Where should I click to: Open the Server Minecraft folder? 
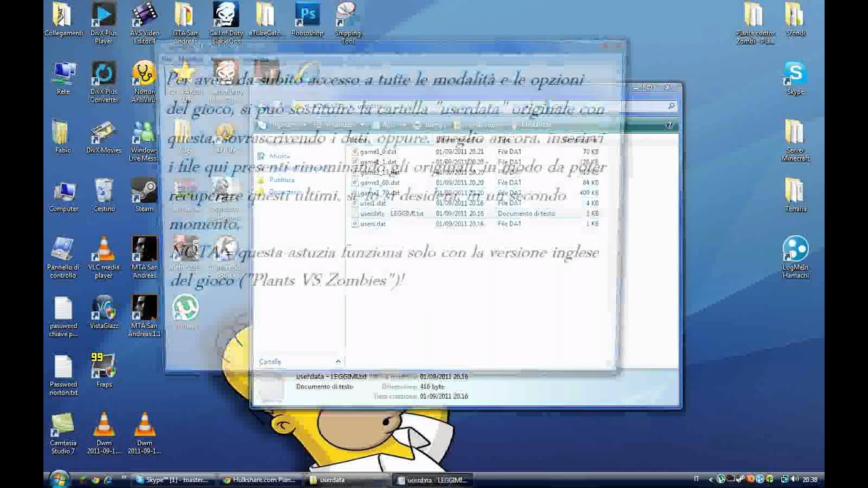click(795, 141)
